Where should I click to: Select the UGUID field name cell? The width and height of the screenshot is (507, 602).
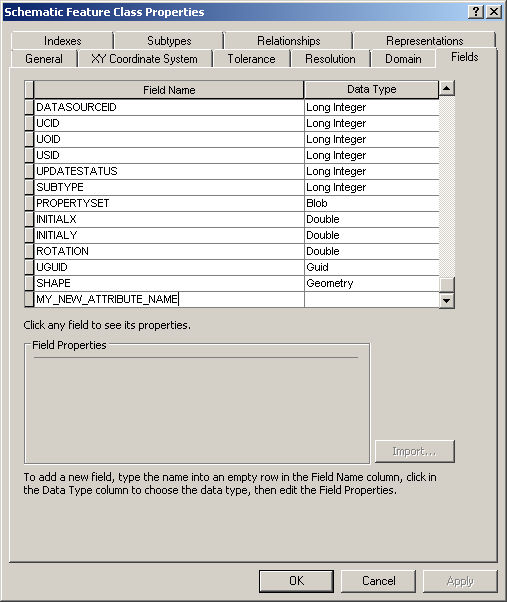tap(169, 267)
